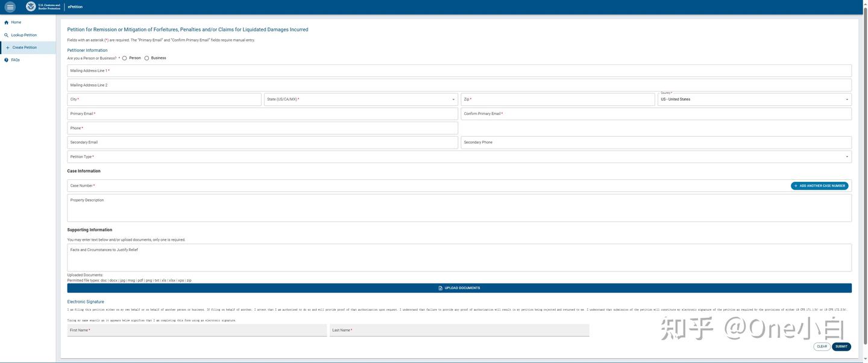Click Add Another Case Number button
Image resolution: width=868 pixels, height=363 pixels.
(819, 186)
